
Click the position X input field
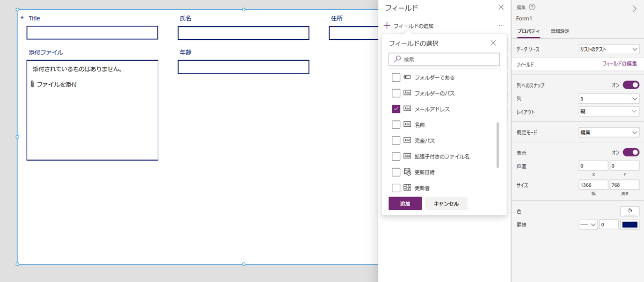click(x=594, y=166)
